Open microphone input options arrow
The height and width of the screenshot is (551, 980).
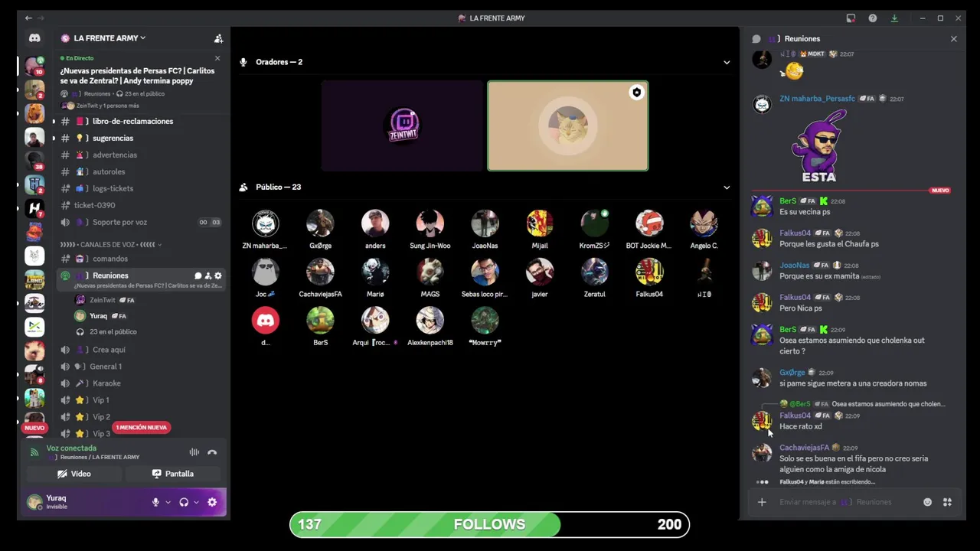168,502
